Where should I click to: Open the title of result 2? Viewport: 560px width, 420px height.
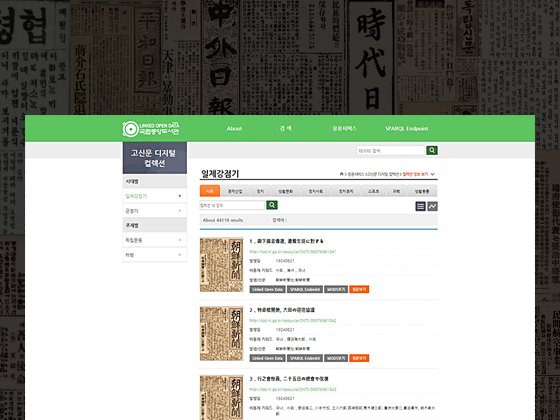point(282,310)
